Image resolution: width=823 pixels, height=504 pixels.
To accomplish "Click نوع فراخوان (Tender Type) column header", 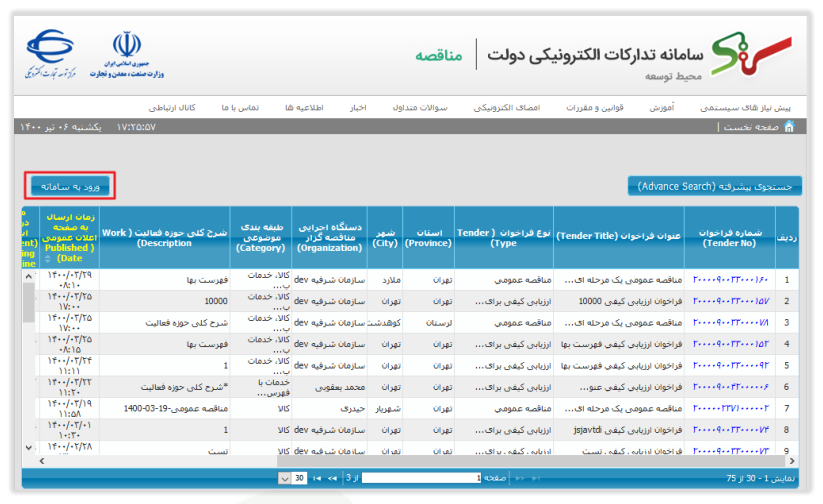I will tap(504, 238).
